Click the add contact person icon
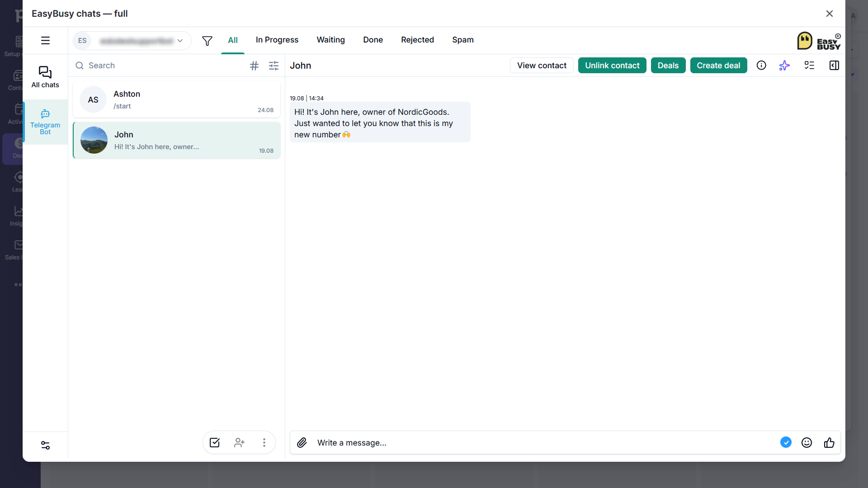Image resolution: width=868 pixels, height=488 pixels. [239, 443]
